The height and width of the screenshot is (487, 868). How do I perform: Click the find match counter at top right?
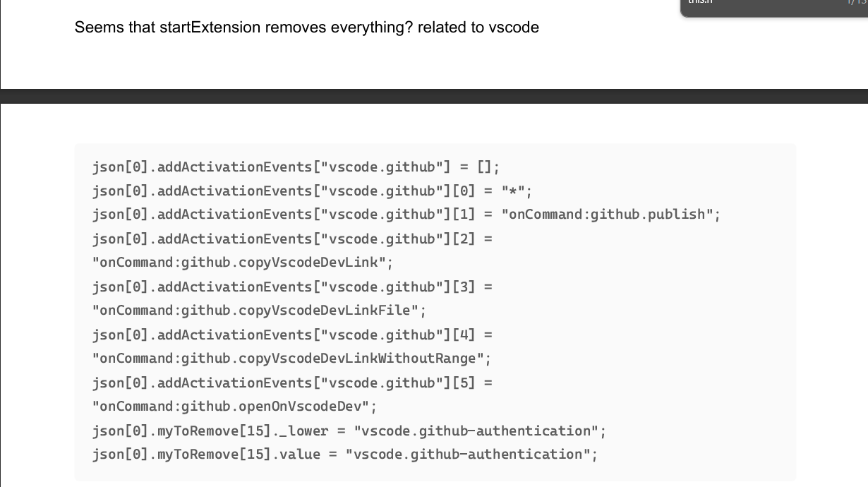click(855, 4)
